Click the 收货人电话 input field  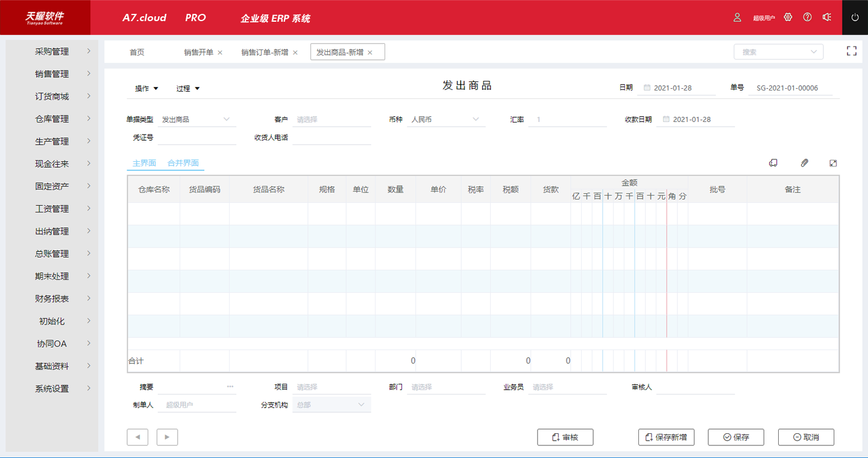pyautogui.click(x=332, y=138)
